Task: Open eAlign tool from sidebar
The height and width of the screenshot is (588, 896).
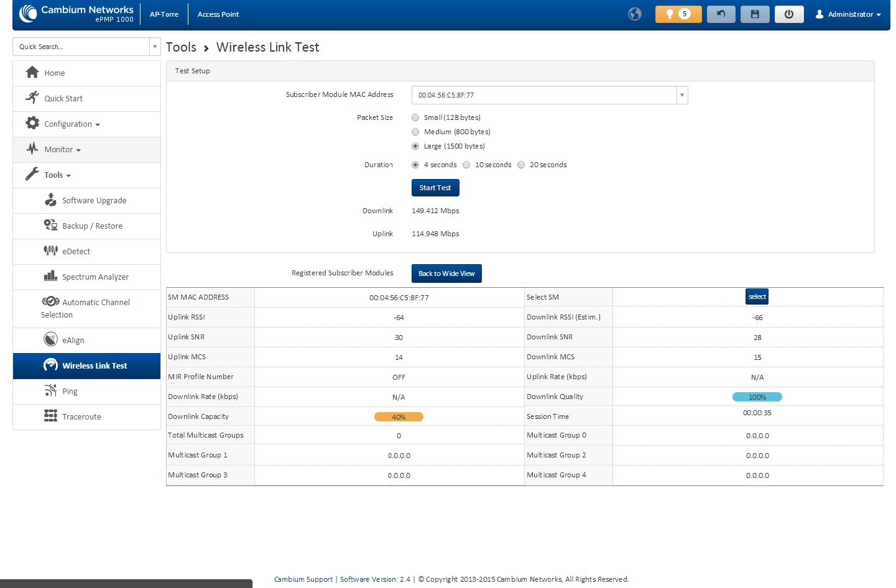Action: click(86, 341)
